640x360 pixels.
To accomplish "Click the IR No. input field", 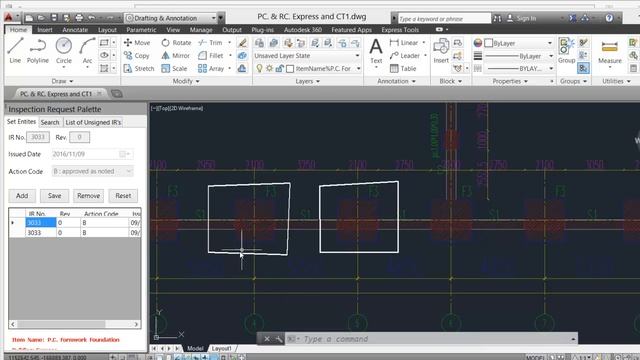I will click(x=38, y=137).
